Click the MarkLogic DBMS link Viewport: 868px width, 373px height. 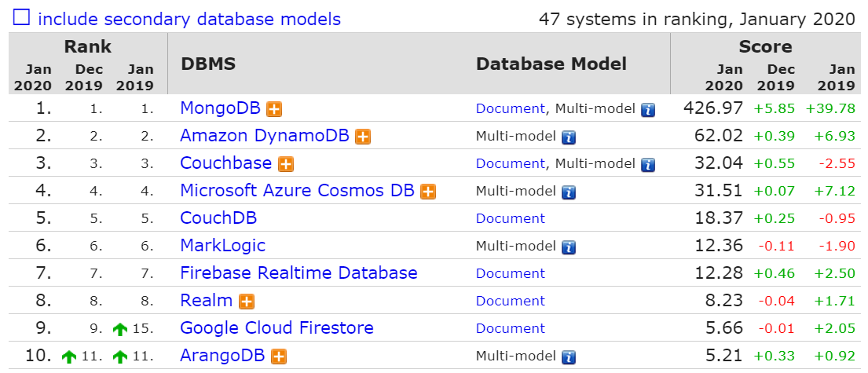[222, 246]
